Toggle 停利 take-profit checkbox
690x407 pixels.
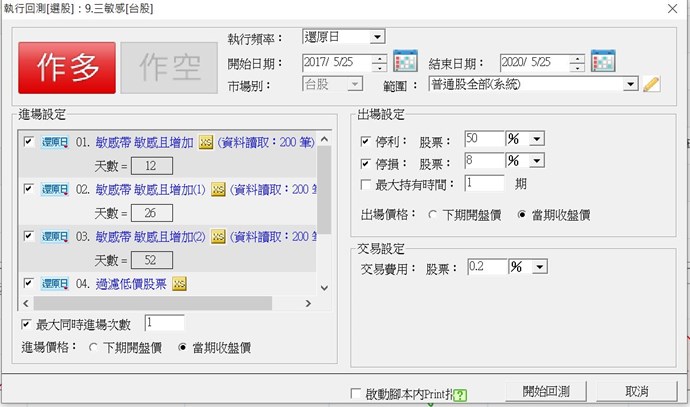coord(365,141)
